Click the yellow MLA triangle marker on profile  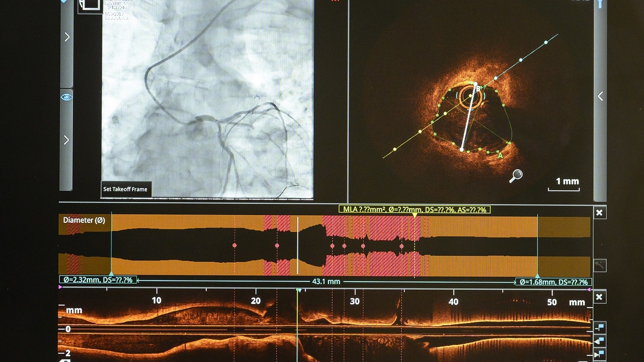click(415, 216)
